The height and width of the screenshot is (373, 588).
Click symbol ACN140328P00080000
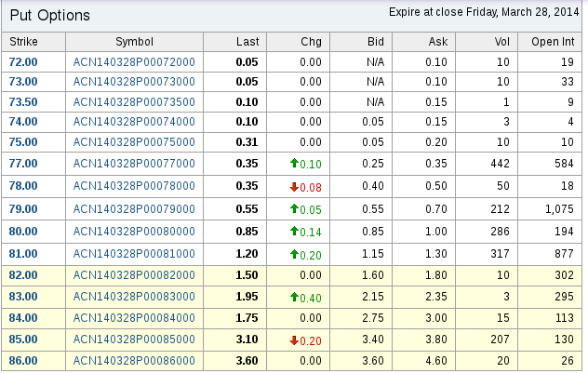[x=134, y=232]
